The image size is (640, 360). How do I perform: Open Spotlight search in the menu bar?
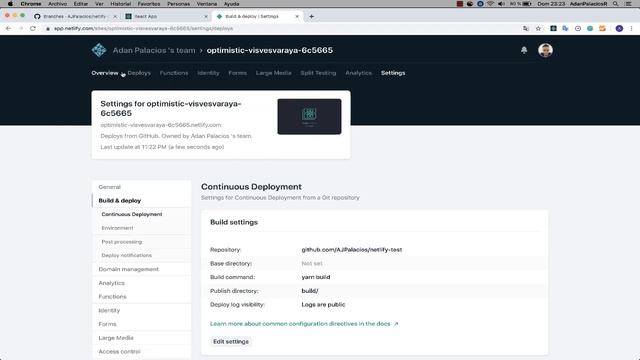616,4
